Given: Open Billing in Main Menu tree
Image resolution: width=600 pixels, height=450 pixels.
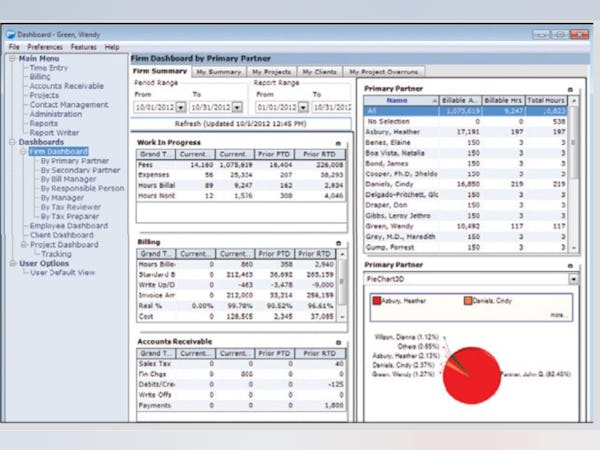Looking at the screenshot, I should (40, 77).
